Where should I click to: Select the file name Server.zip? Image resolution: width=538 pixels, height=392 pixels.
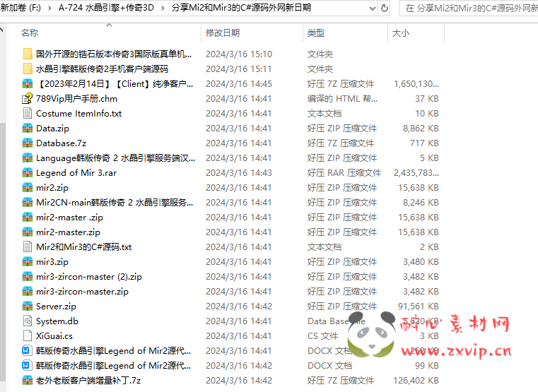point(56,307)
